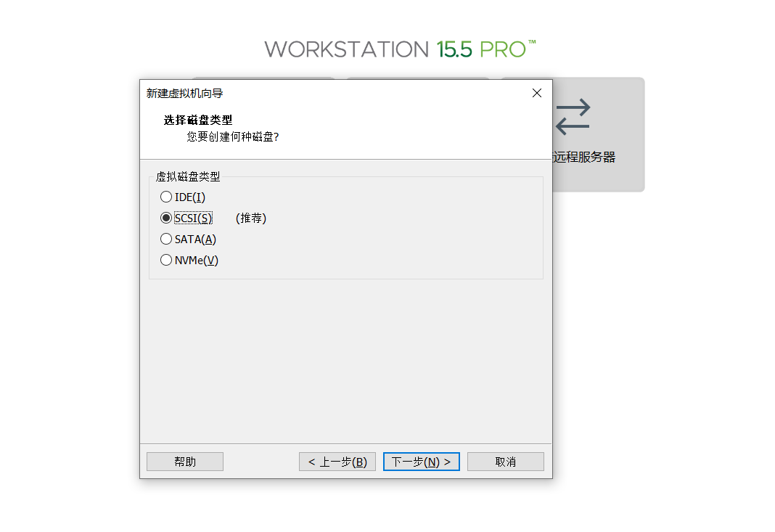The image size is (775, 532).
Task: Click the (推荐) text next to SCSI
Action: coord(251,218)
